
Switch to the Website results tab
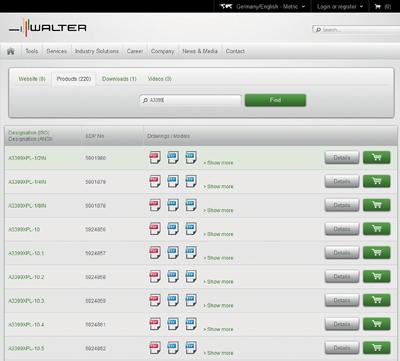[x=32, y=79]
